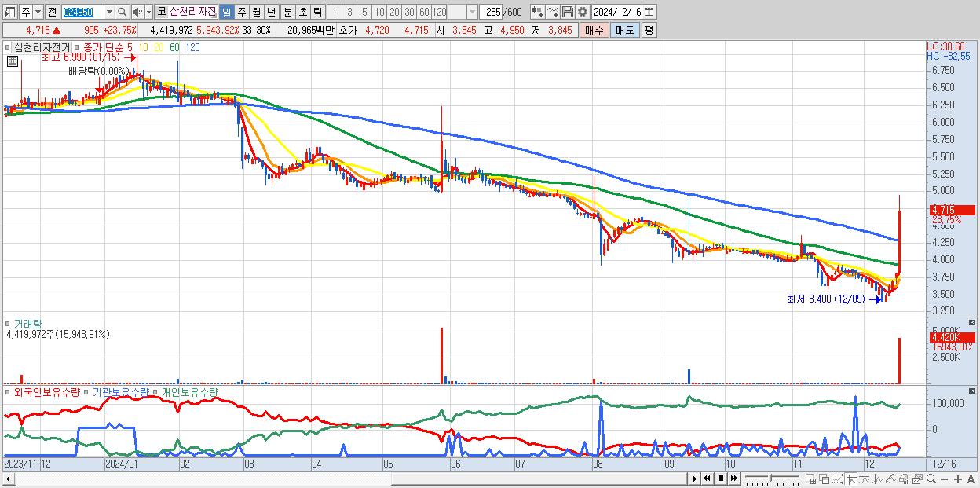
Task: Select the 30 interval button
Action: pyautogui.click(x=409, y=12)
